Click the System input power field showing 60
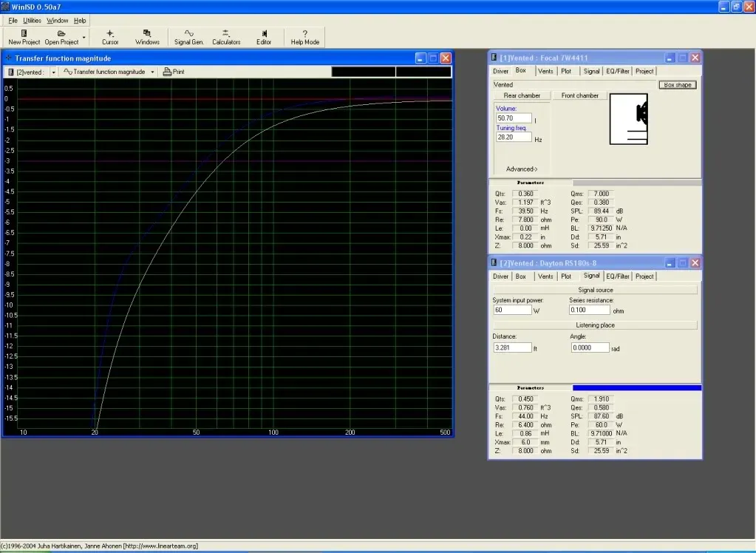Viewport: 756px width, 553px height. [x=512, y=311]
